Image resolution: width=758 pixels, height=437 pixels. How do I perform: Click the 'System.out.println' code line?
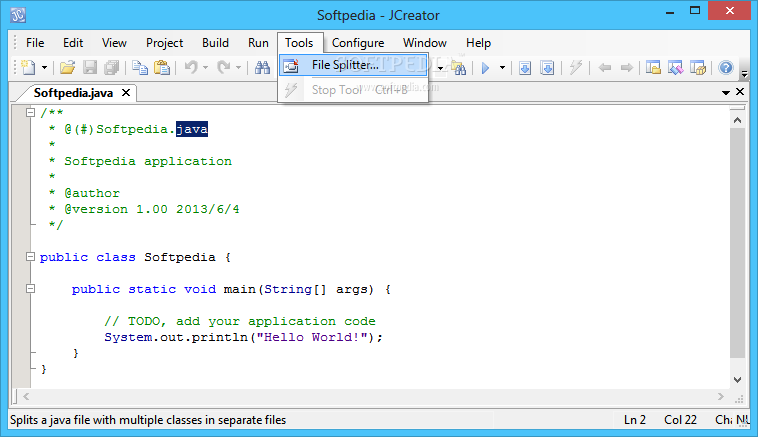[x=244, y=337]
